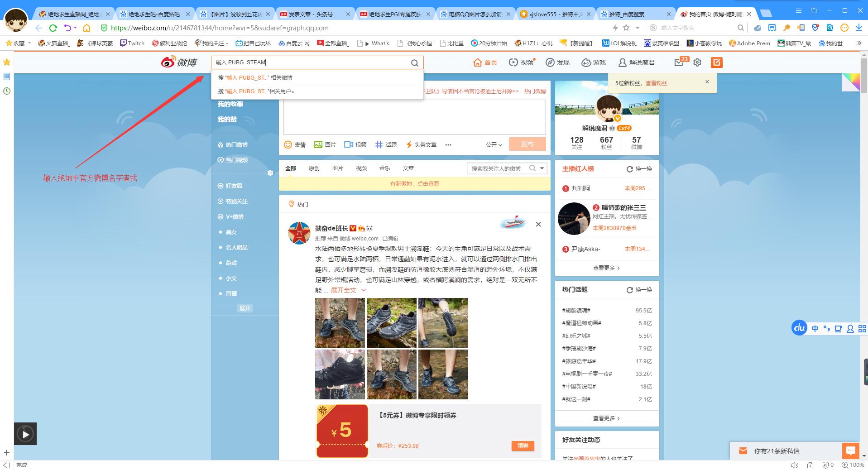Viewport: 868px width, 470px height.
Task: Open Weibo settings with the gear icon
Action: click(697, 62)
